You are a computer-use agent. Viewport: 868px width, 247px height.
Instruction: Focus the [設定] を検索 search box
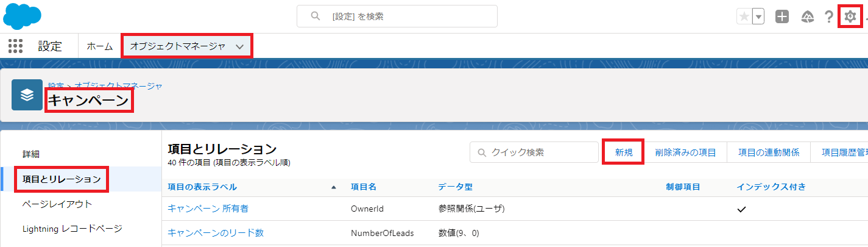[397, 16]
